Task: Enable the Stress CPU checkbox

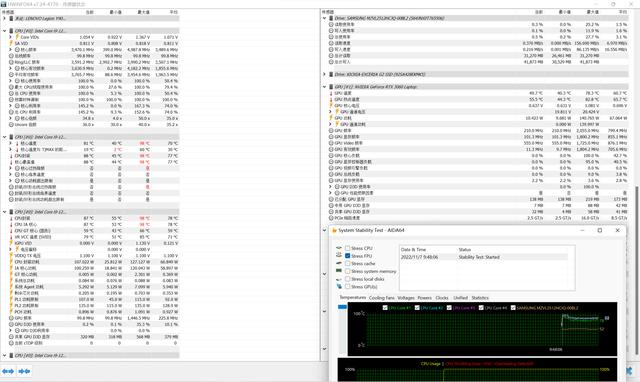Action: 347,248
